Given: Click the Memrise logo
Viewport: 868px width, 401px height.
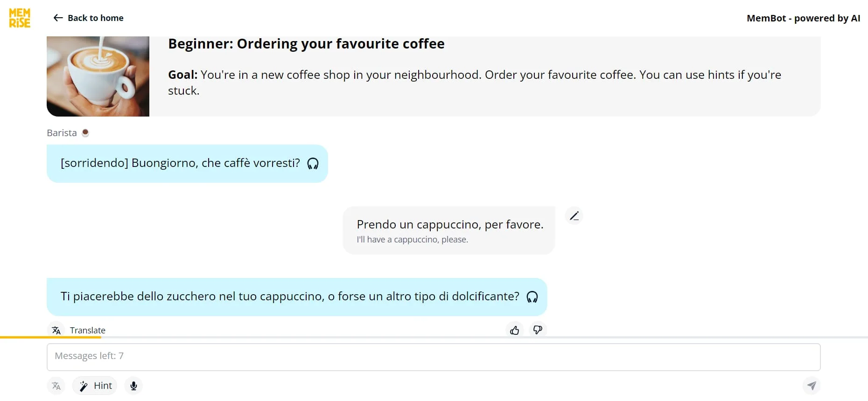Looking at the screenshot, I should [20, 18].
